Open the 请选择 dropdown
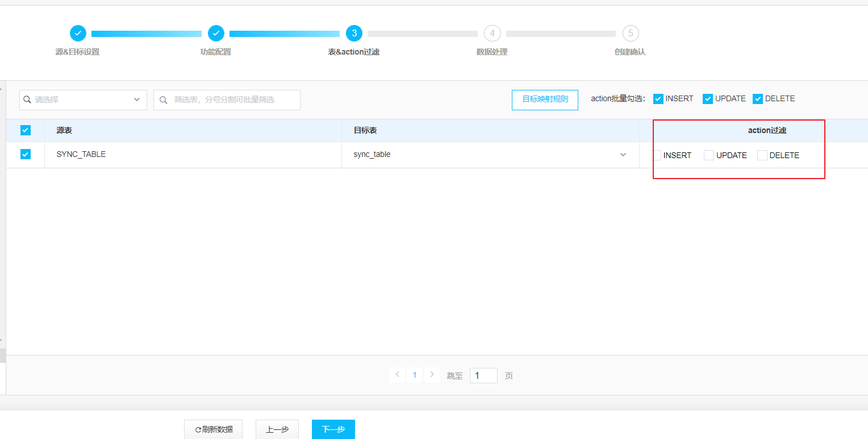Viewport: 868px width, 439px height. [83, 100]
